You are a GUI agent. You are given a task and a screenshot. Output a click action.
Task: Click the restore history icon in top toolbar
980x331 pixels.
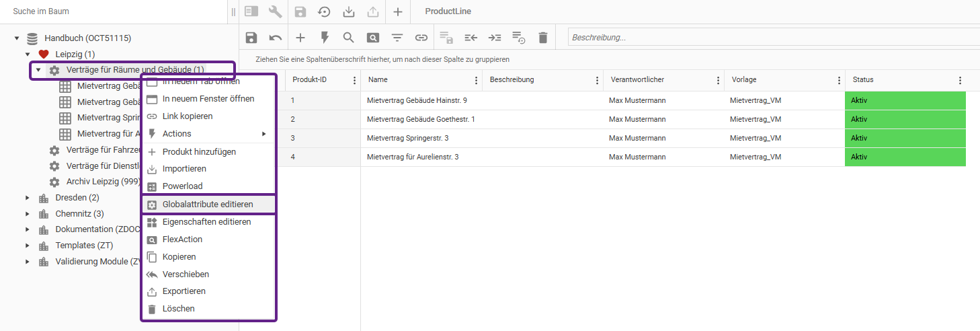324,11
